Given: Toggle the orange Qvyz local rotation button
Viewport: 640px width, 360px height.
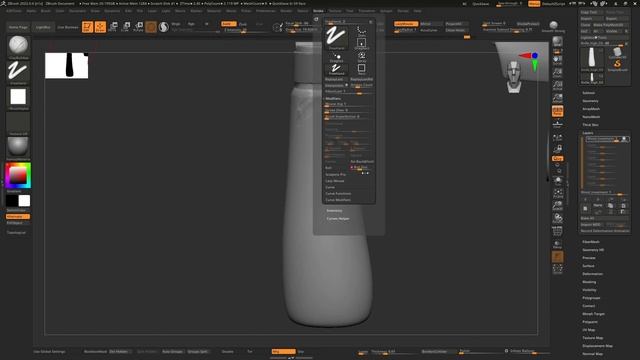Looking at the screenshot, I should pyautogui.click(x=558, y=158).
